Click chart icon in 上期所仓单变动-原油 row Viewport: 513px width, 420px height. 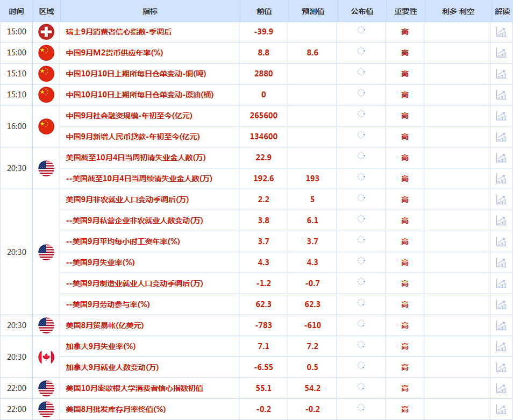[x=501, y=95]
